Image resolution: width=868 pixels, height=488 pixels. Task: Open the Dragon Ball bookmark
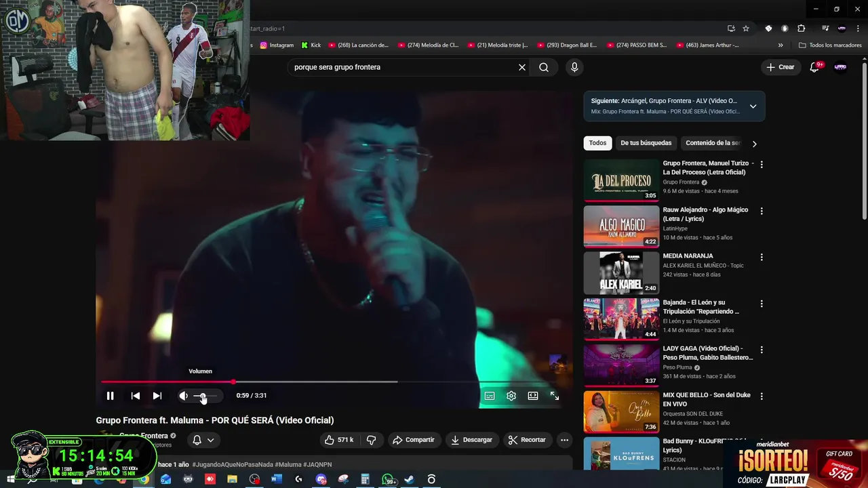(567, 45)
